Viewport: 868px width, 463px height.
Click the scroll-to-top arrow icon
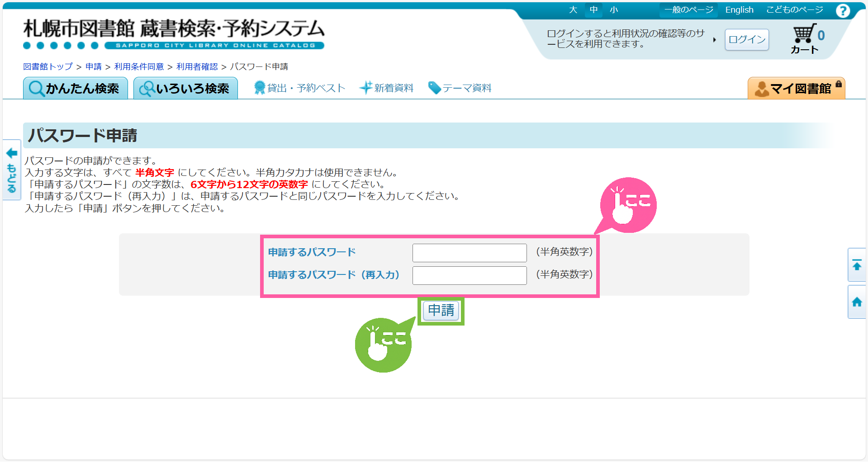pyautogui.click(x=857, y=265)
